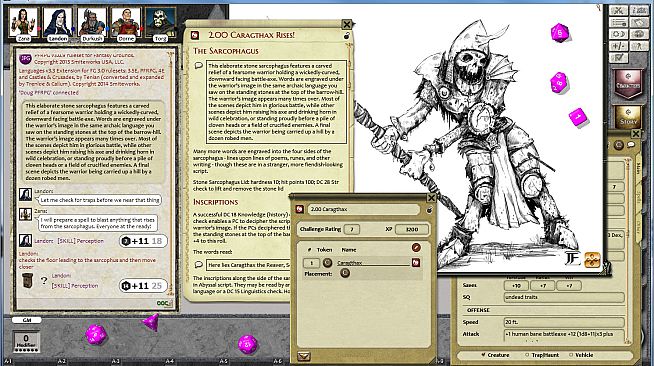Open the Story sidebar button
Viewport: 654px width, 366px height.
coord(628,117)
